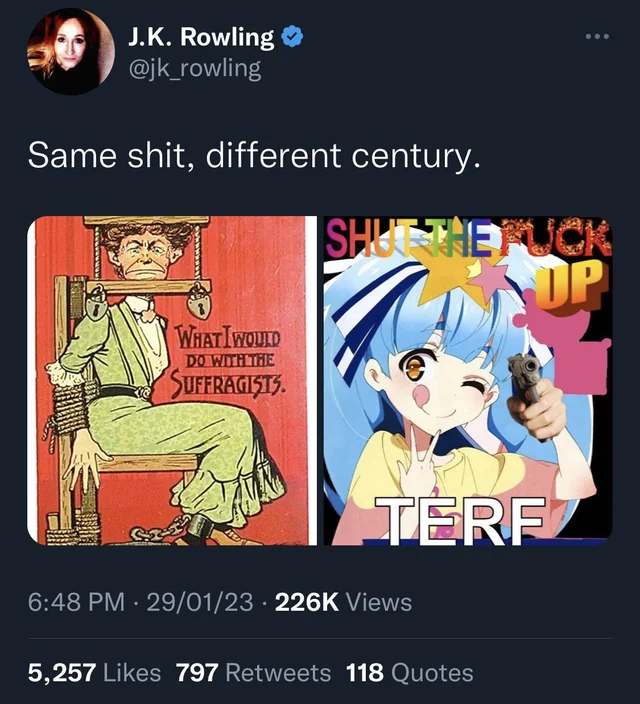Viewport: 640px width, 704px height.
Task: Open the @jk_rowling handle link
Action: (x=194, y=68)
